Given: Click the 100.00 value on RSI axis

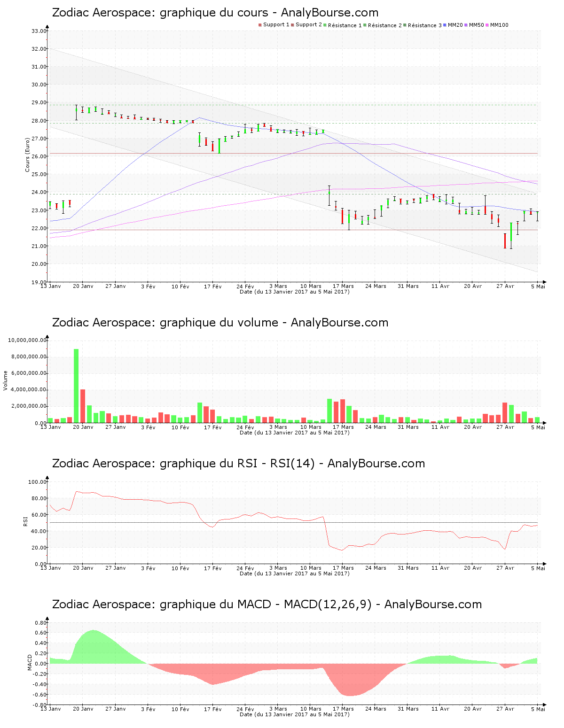Looking at the screenshot, I should click(38, 482).
